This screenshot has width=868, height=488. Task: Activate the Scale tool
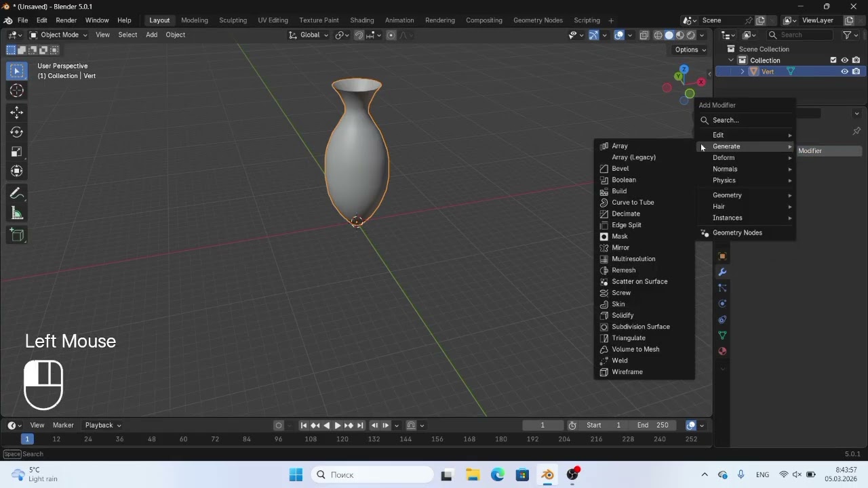(17, 152)
